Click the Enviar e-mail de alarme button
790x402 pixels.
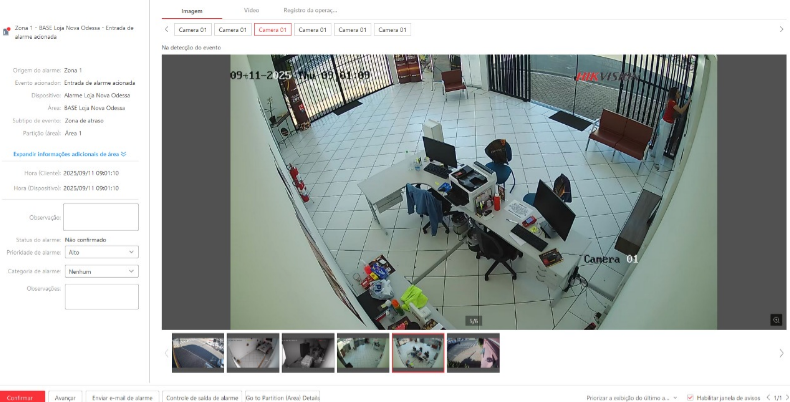click(122, 397)
